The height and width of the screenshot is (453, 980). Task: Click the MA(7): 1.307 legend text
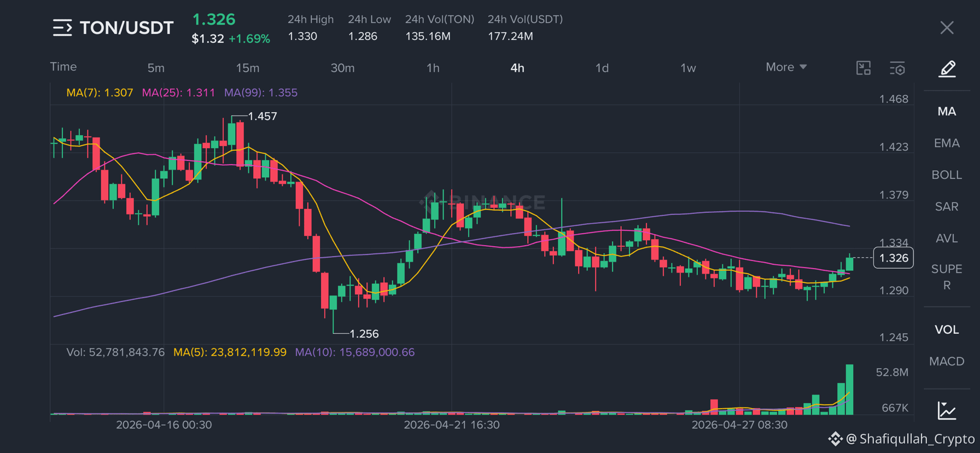[x=100, y=92]
